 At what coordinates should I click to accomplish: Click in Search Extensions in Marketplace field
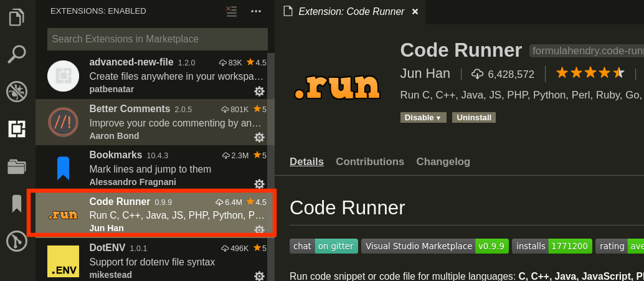click(158, 39)
